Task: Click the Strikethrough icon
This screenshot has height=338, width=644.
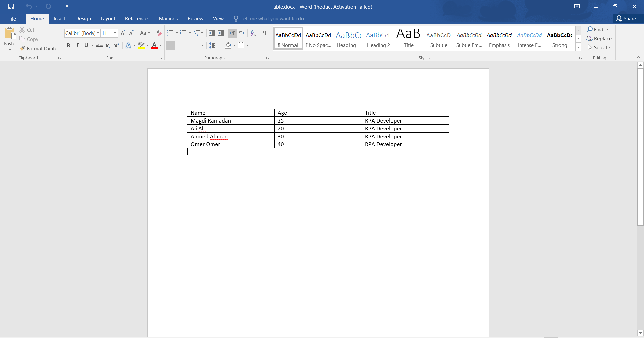Action: 99,46
